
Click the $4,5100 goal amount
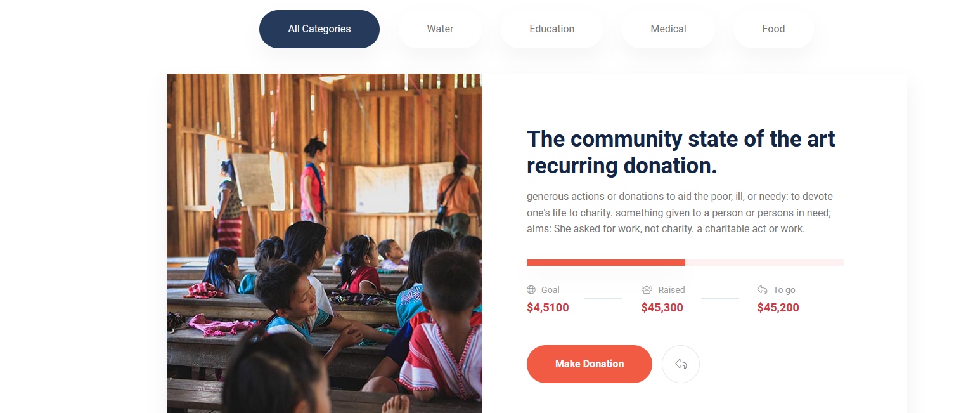tap(548, 308)
